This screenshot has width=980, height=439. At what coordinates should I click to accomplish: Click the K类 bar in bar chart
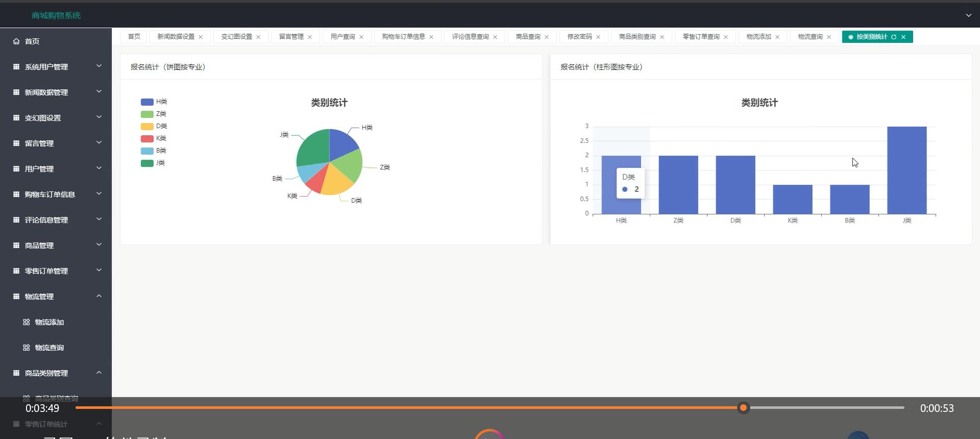click(x=793, y=199)
